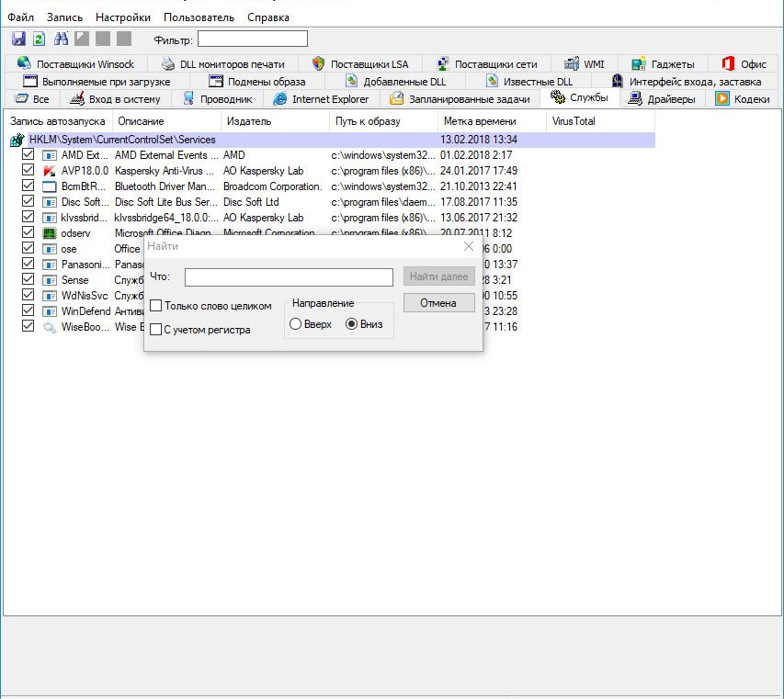Toggle the BcmBtR... entry checkbox
The width and height of the screenshot is (784, 699).
pyautogui.click(x=28, y=186)
